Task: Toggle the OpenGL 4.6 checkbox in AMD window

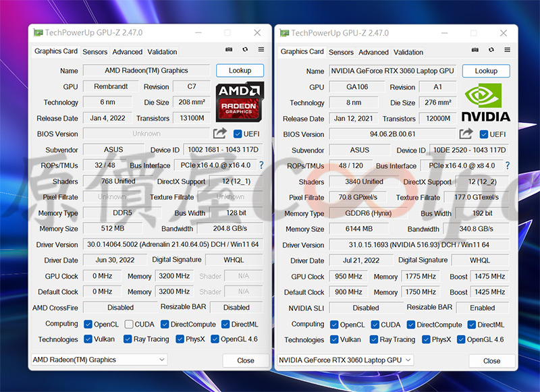Action: 215,339
